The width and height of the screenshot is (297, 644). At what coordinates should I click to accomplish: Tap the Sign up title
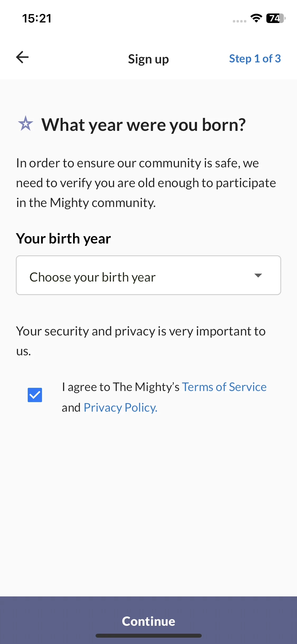(148, 59)
